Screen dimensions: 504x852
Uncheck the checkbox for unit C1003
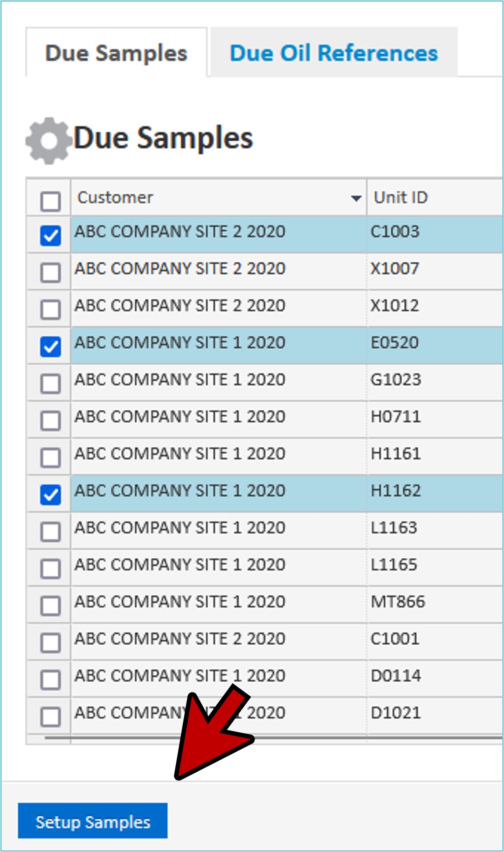50,236
